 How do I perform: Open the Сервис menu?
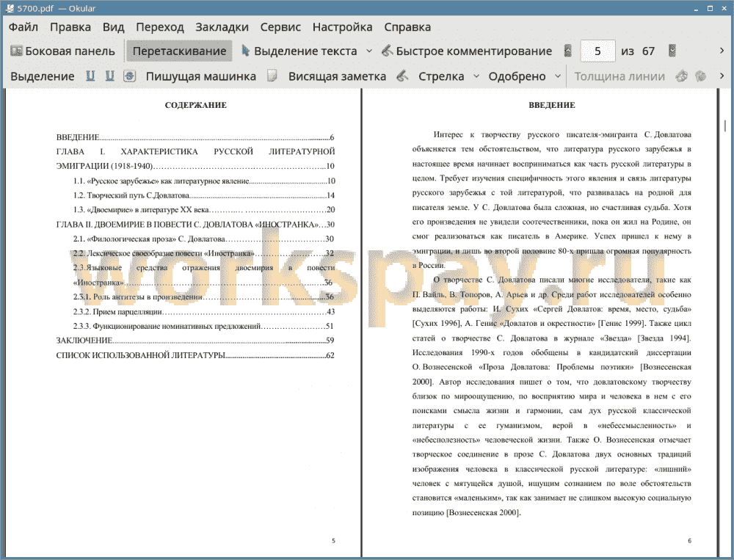[280, 27]
